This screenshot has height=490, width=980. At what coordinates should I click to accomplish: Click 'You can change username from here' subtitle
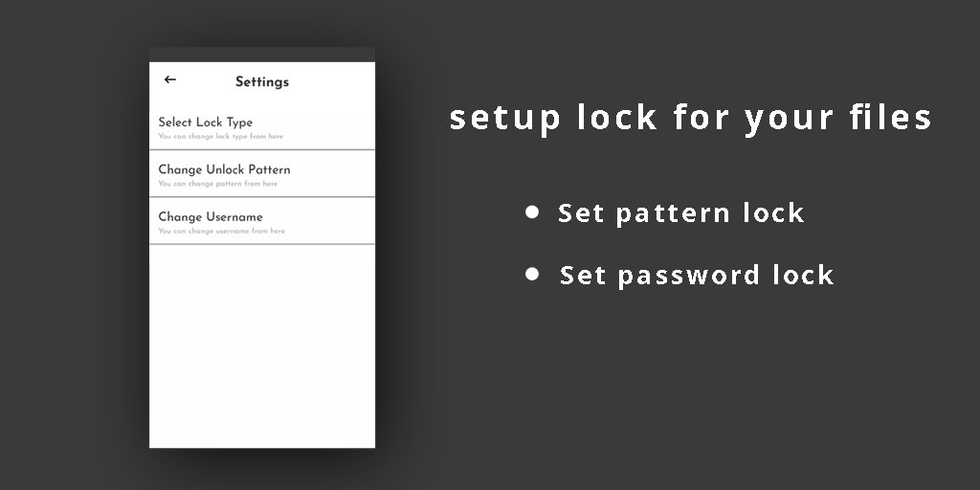point(221,231)
